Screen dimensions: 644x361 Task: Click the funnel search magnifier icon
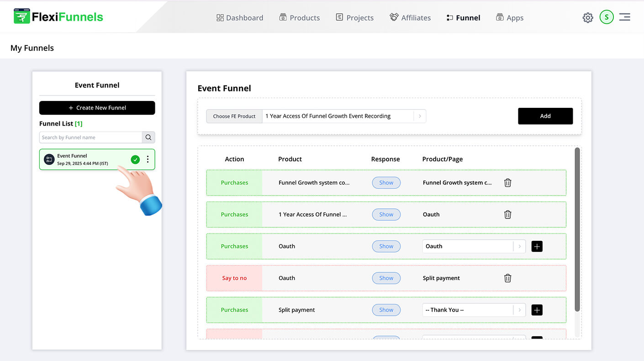tap(148, 138)
